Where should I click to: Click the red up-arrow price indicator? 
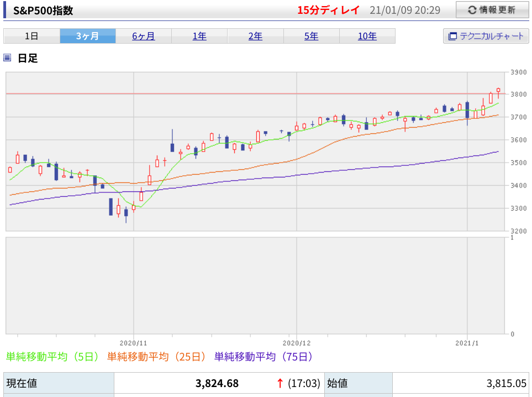click(280, 383)
